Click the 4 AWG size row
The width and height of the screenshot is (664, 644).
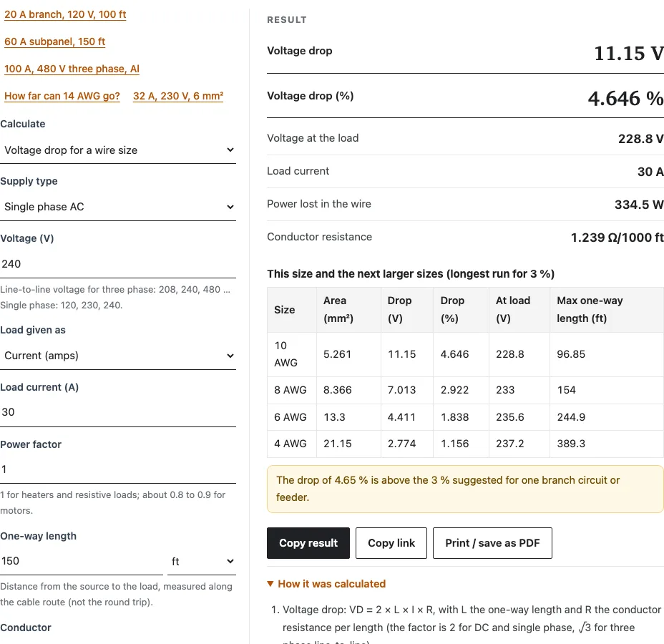tap(465, 444)
